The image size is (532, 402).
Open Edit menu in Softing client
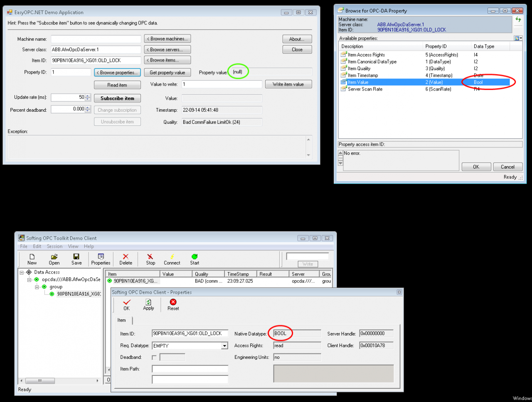pos(37,246)
